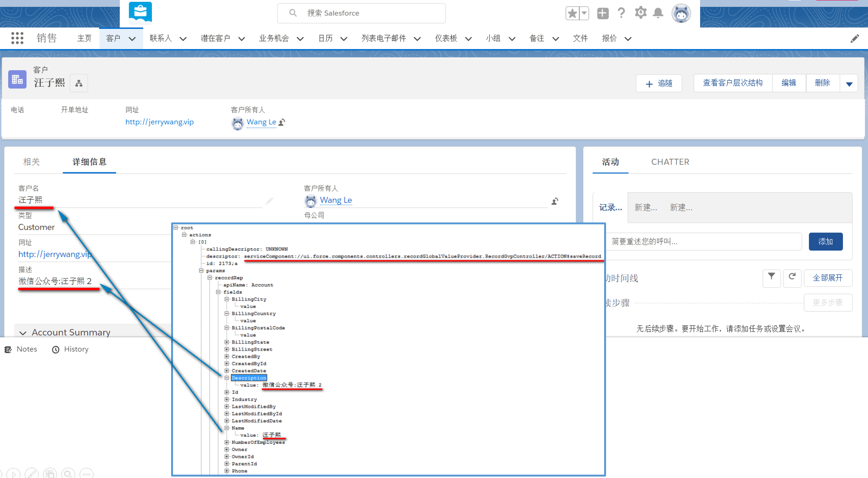Open the help question mark icon
Viewport: 868px width, 478px height.
621,13
